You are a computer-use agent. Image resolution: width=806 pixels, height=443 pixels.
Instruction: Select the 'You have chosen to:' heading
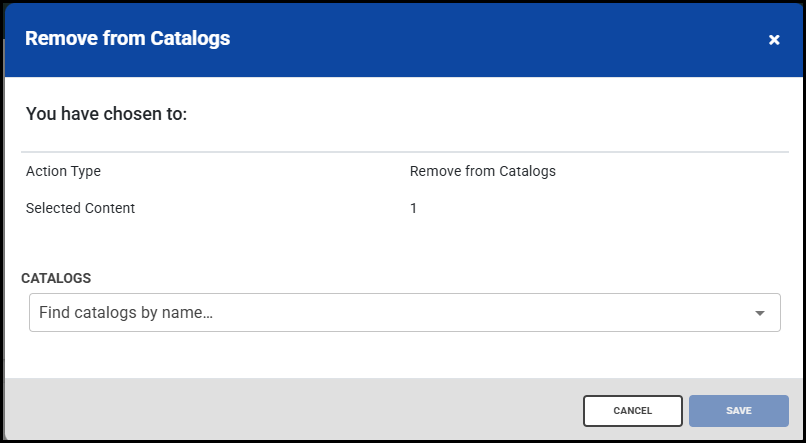(x=106, y=114)
